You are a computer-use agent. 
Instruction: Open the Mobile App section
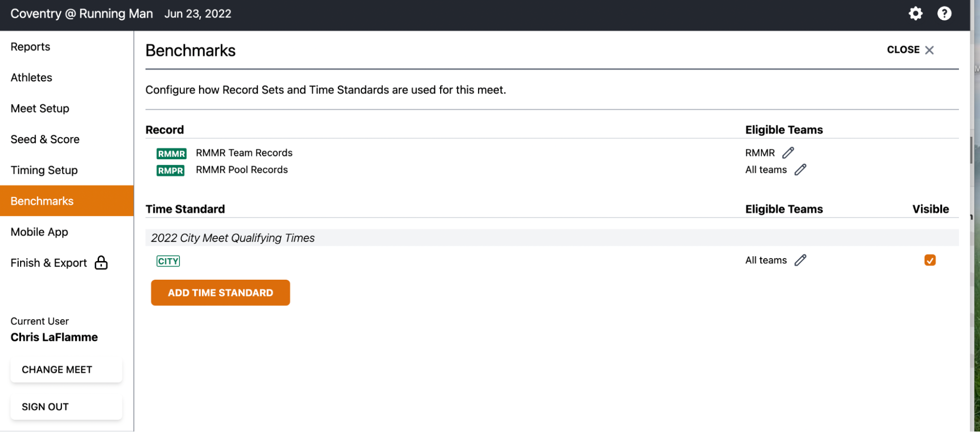39,232
